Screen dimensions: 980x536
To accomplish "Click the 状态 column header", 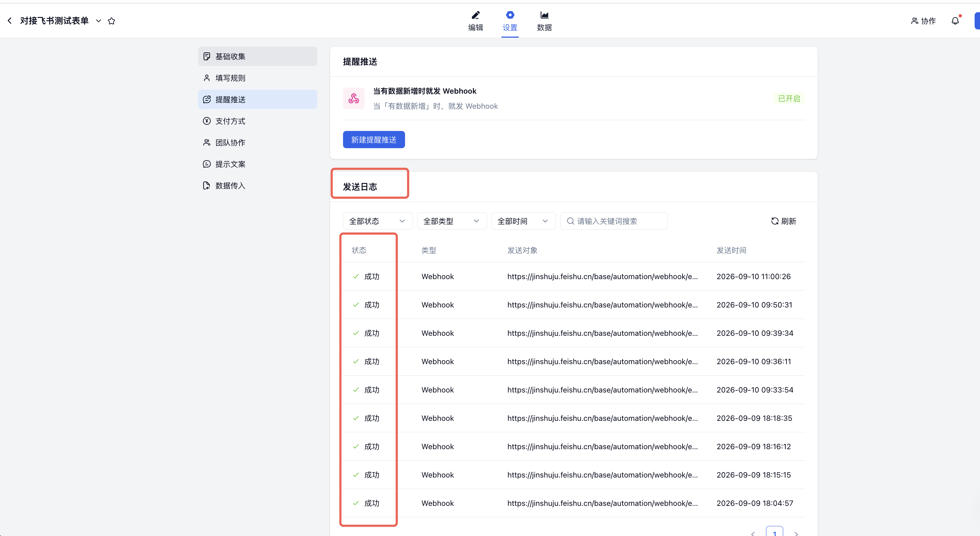I will (x=359, y=250).
